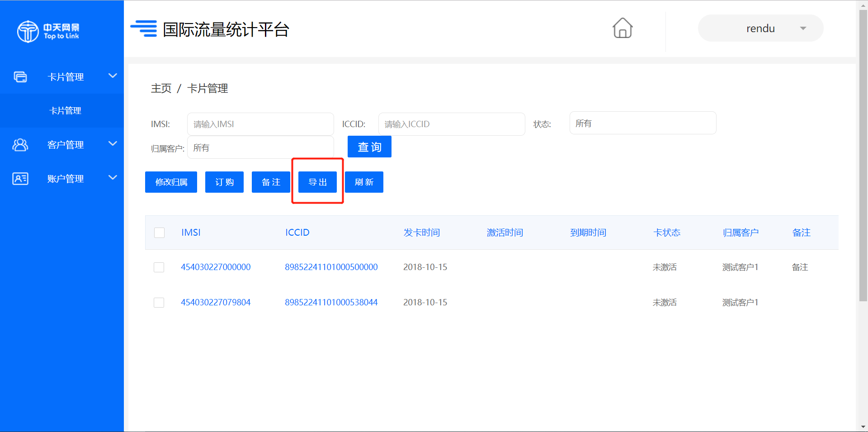Click the 发卡时间 column header
868x432 pixels.
click(422, 233)
